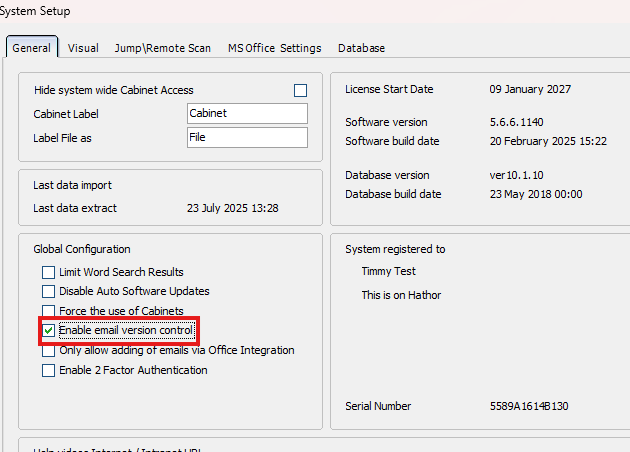Image resolution: width=630 pixels, height=452 pixels.
Task: Click software build date 20 February 2025 15:22
Action: click(x=548, y=141)
